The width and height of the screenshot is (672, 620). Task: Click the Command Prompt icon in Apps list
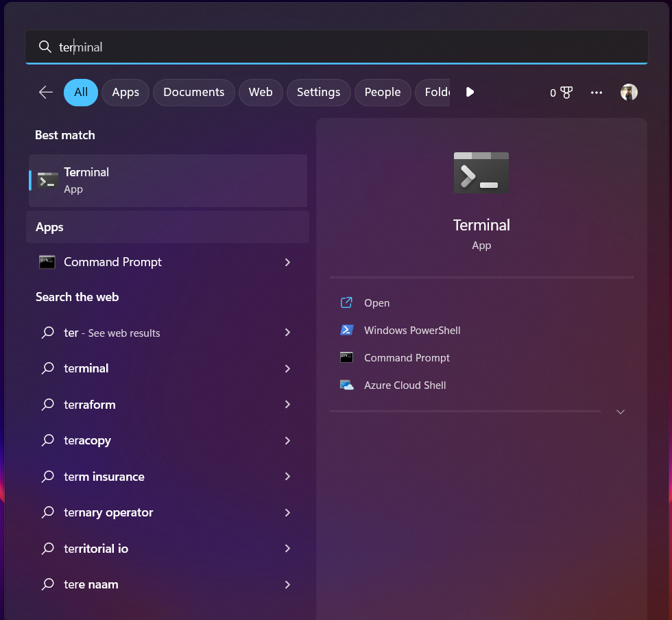coord(47,262)
